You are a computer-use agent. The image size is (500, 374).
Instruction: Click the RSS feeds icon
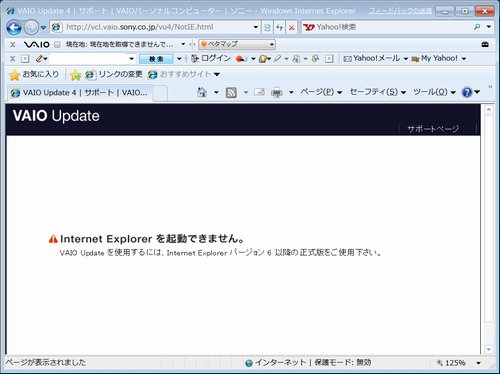tap(231, 92)
